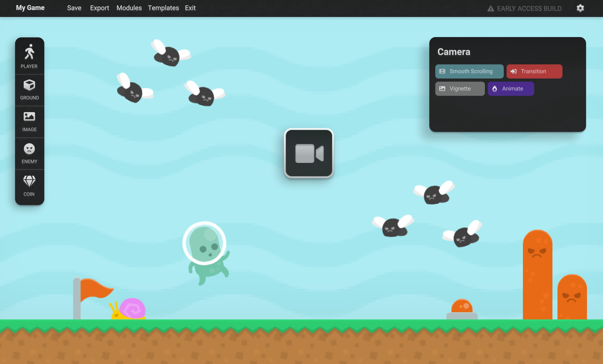This screenshot has width=603, height=364.
Task: Open the Templates menu
Action: tap(163, 8)
